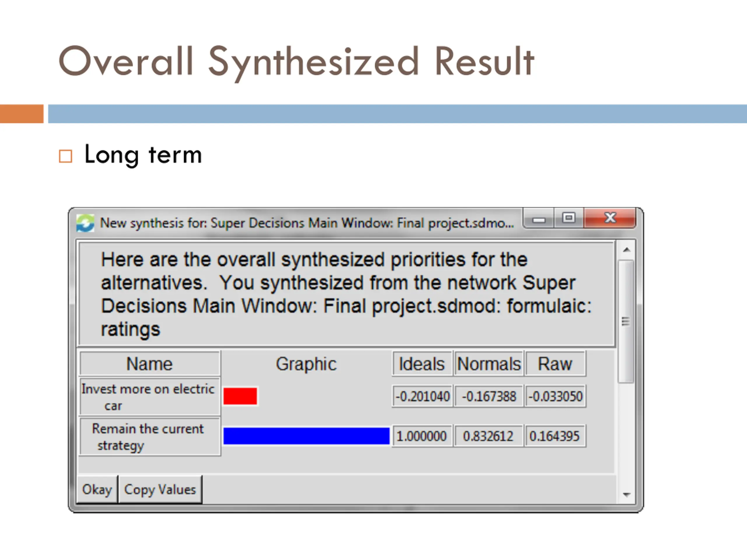
Task: Select the Invest more on electric car row
Action: point(150,397)
